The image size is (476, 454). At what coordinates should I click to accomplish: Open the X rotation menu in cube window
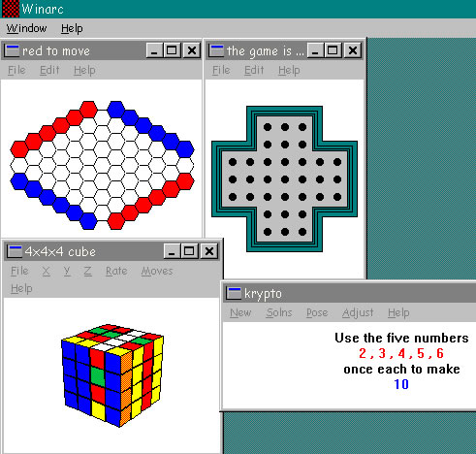pyautogui.click(x=46, y=271)
